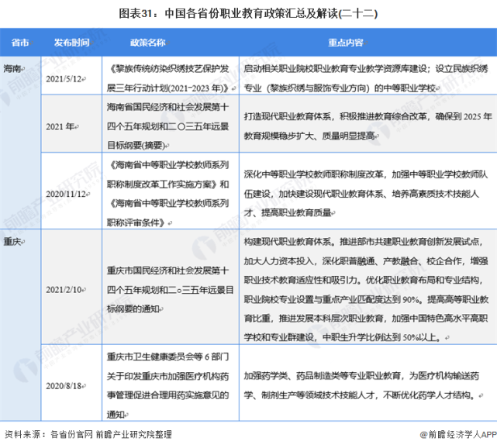Click the 资料来源 source note

88,434
